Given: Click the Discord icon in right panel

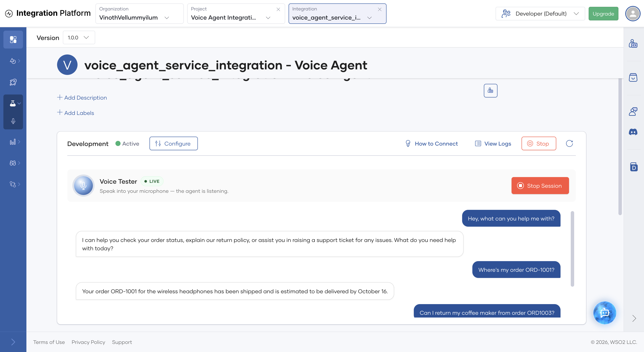Looking at the screenshot, I should coord(633,132).
